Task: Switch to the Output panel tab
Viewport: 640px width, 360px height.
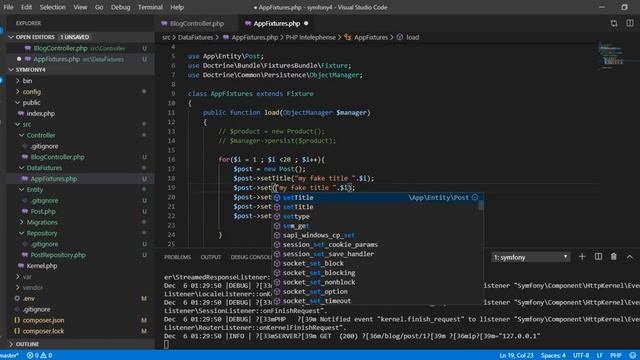Action: pos(211,257)
